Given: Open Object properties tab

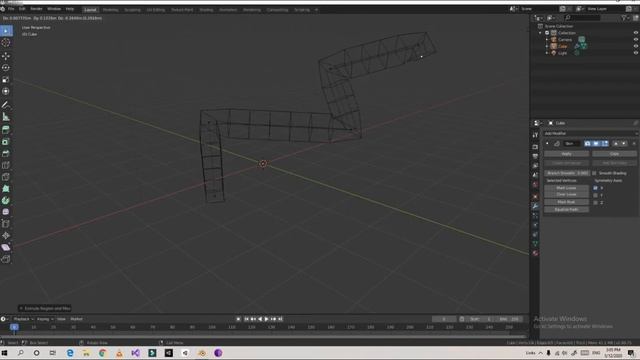Looking at the screenshot, I should (535, 197).
